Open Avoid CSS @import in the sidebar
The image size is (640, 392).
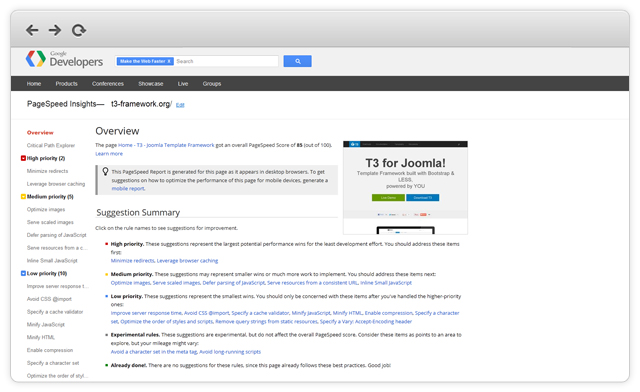tap(49, 299)
